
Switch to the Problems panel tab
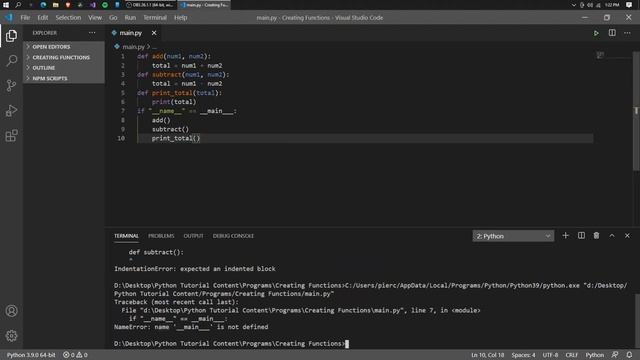pos(161,236)
